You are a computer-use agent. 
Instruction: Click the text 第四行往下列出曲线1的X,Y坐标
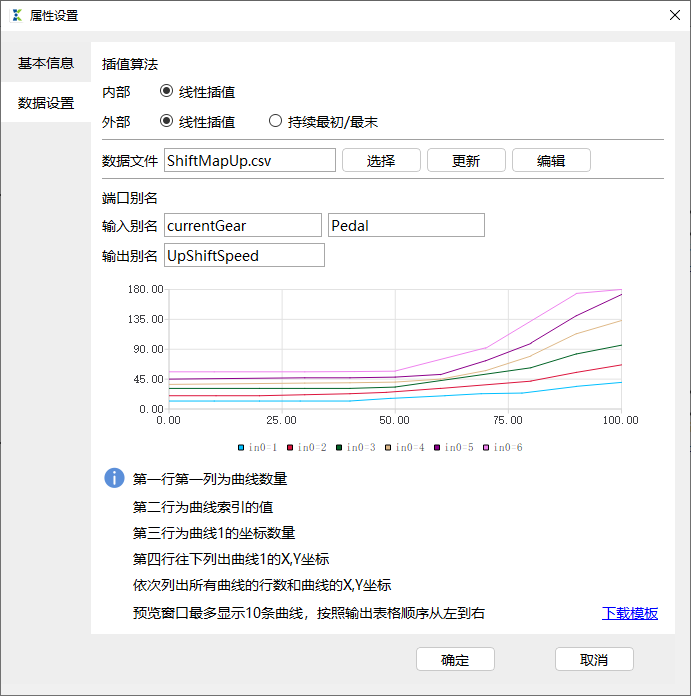point(231,559)
